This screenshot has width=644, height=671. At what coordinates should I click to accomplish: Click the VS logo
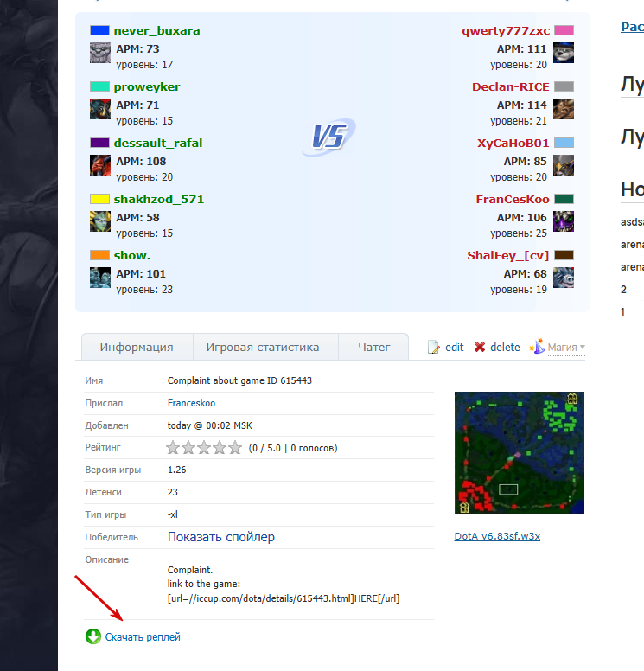pos(329,137)
